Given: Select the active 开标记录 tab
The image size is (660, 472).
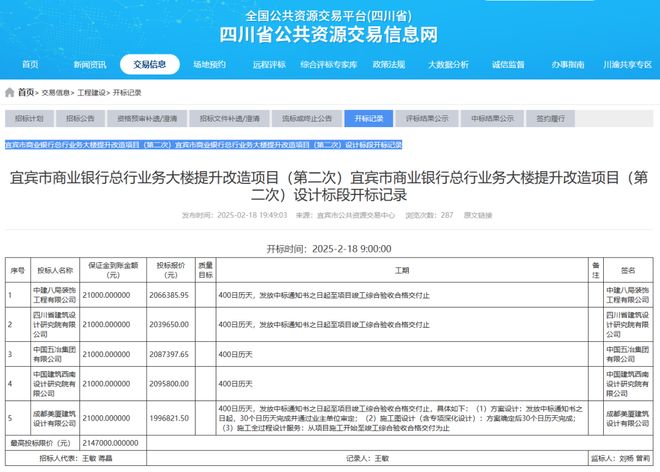Looking at the screenshot, I should pos(369,119).
